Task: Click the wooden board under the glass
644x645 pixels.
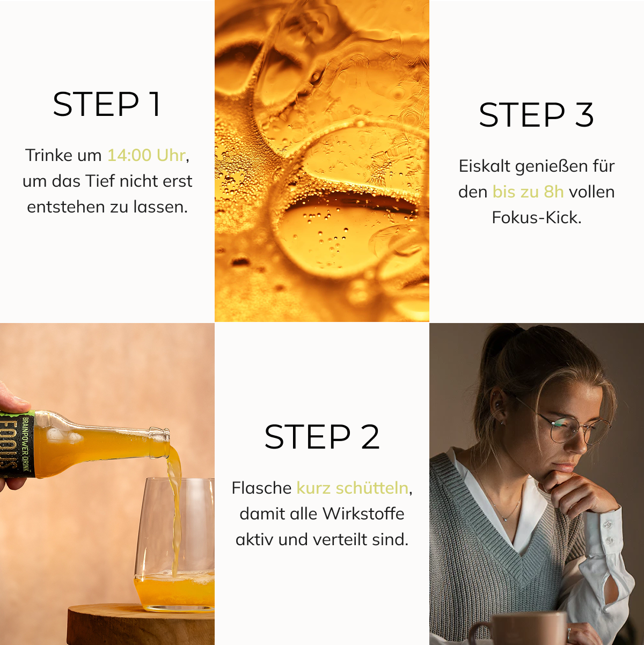Action: 141,625
